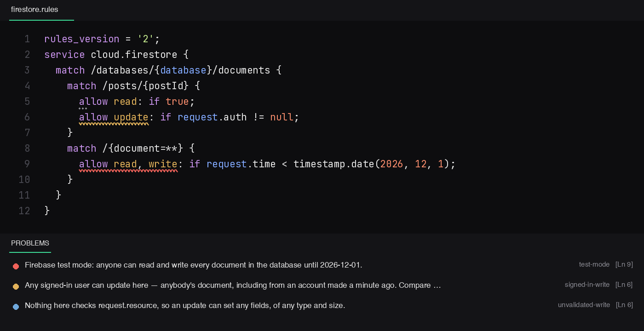Click 'service' keyword on line 2
This screenshot has width=644, height=331.
[x=64, y=55]
